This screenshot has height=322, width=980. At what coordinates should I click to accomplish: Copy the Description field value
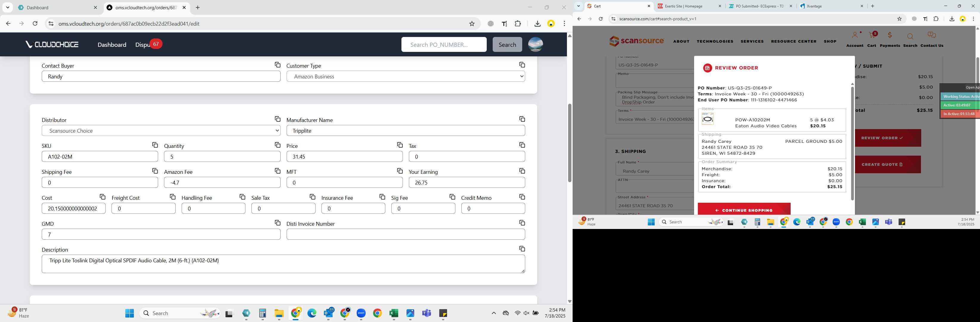pos(522,249)
